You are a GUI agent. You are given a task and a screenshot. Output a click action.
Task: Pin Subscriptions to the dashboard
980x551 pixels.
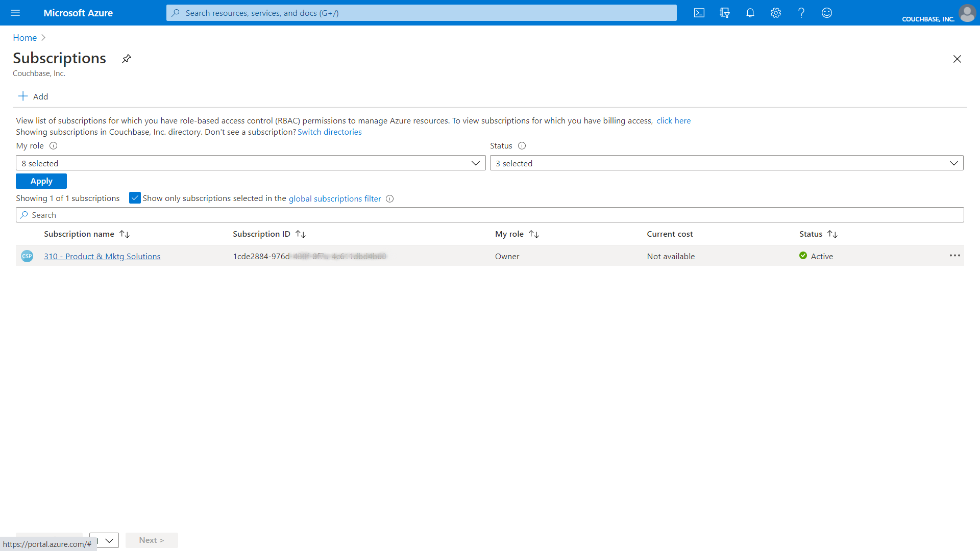[x=126, y=59]
